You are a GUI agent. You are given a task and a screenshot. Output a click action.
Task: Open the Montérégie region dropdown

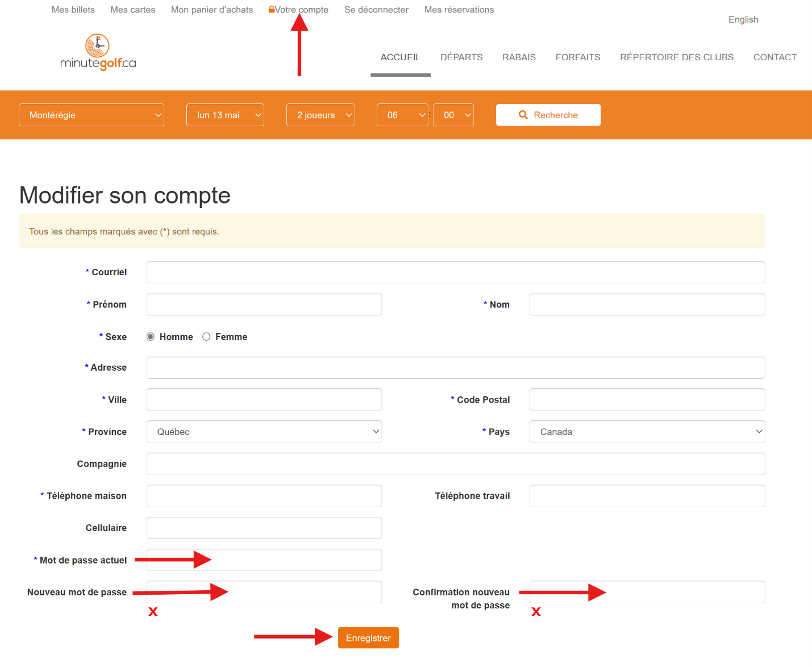point(91,115)
